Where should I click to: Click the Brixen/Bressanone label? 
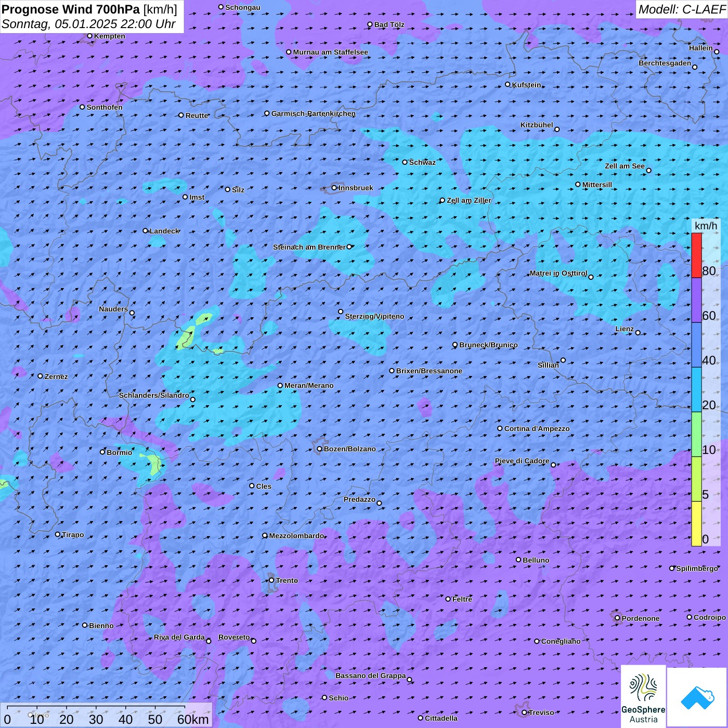pos(429,371)
